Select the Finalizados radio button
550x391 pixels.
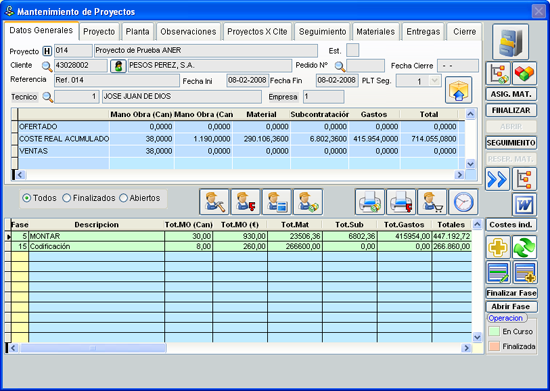pyautogui.click(x=67, y=198)
